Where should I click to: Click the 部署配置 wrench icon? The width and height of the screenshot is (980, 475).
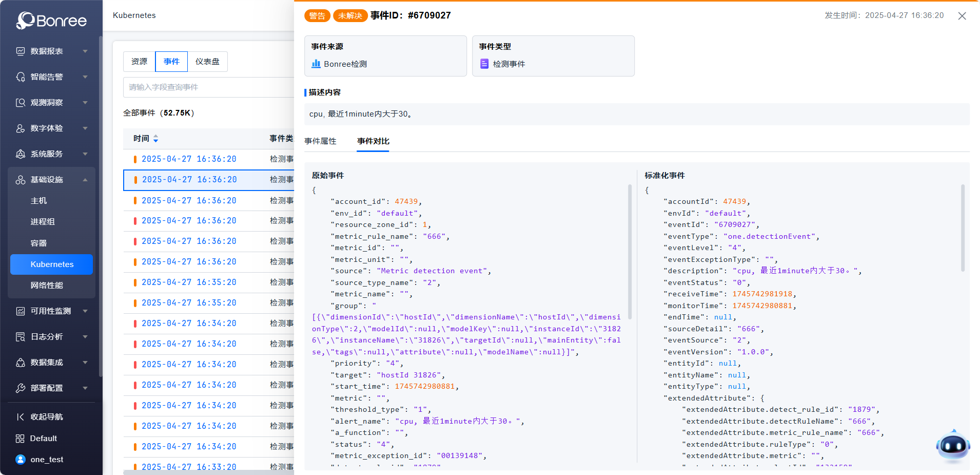click(x=21, y=388)
